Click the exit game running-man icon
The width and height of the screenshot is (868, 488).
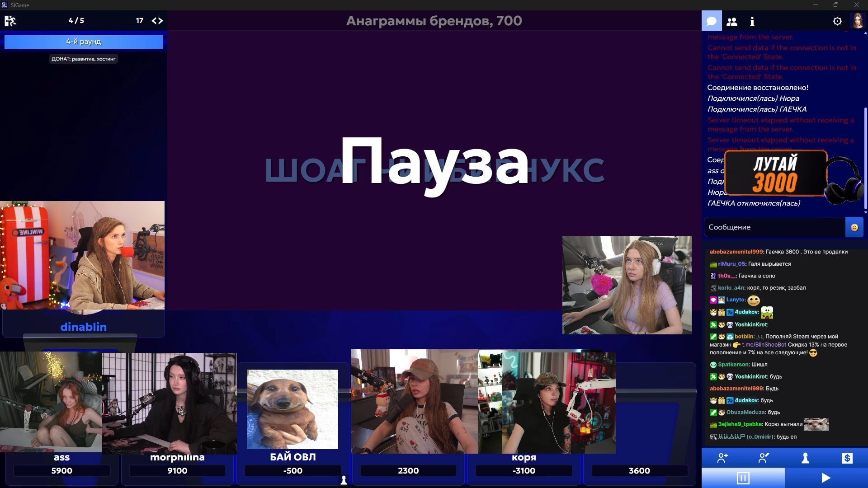[x=10, y=21]
